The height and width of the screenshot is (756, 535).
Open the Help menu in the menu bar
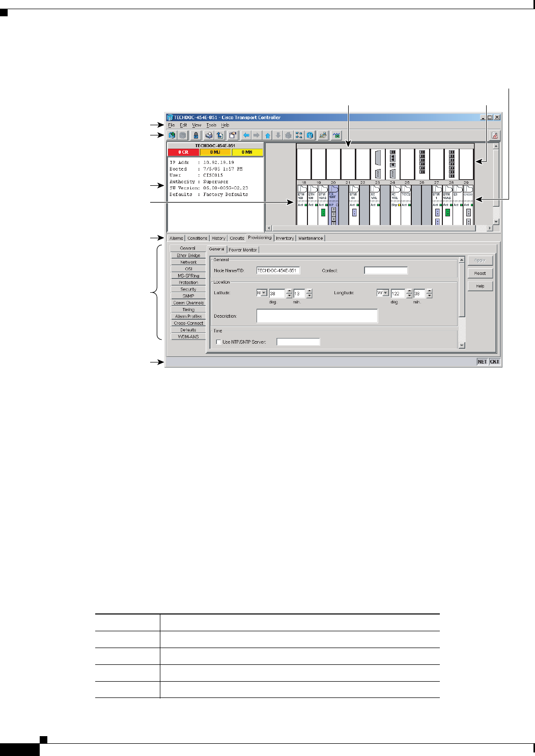coord(225,125)
